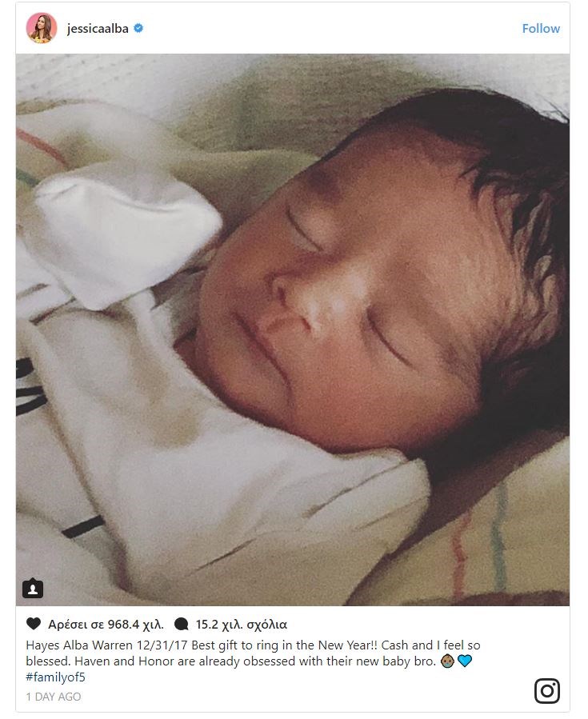Click the 1 DAY AGO timestamp
This screenshot has height=719, width=588.
[x=54, y=697]
